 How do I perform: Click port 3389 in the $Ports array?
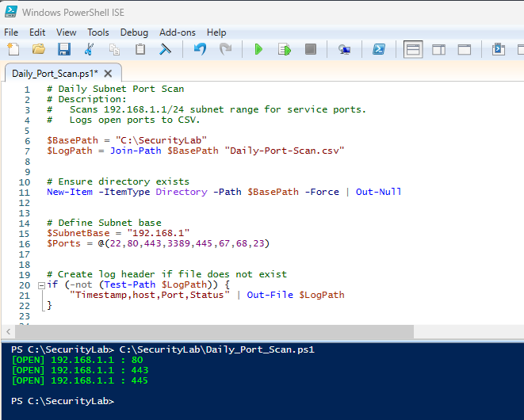click(179, 243)
